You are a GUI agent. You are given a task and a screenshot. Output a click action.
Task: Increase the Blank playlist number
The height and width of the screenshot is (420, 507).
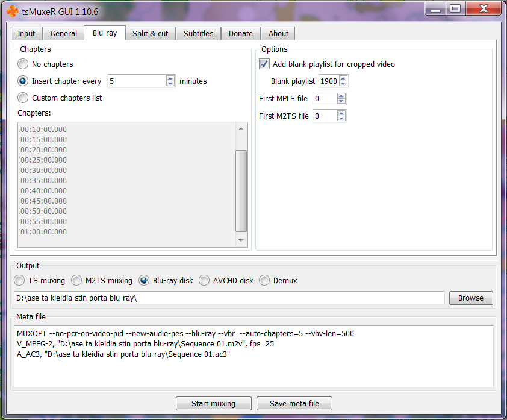coord(343,78)
